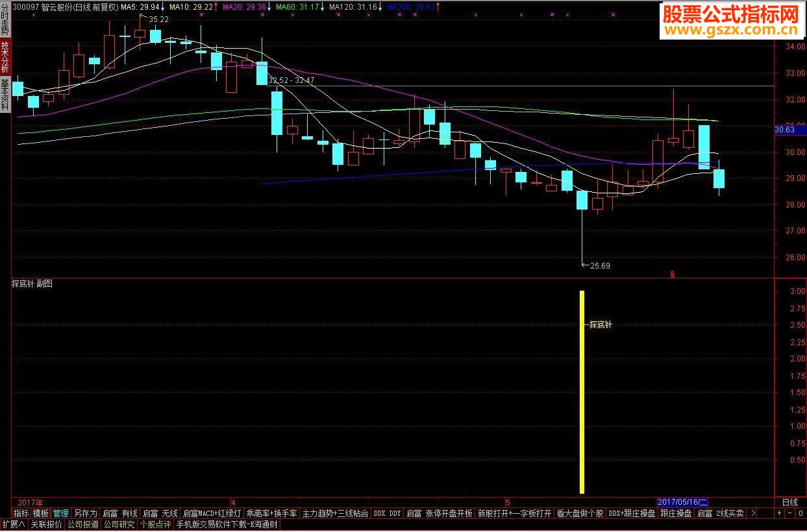Apply the 看大盘做个股 template

pyautogui.click(x=580, y=513)
